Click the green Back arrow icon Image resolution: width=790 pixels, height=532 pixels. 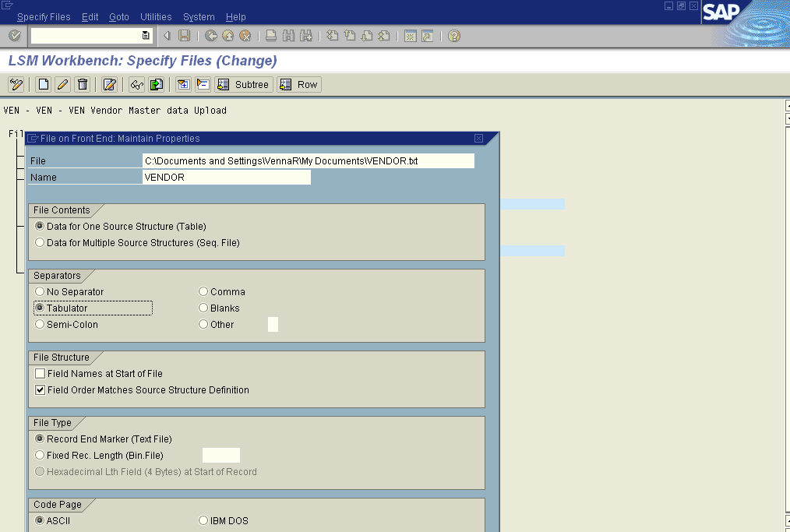(211, 36)
